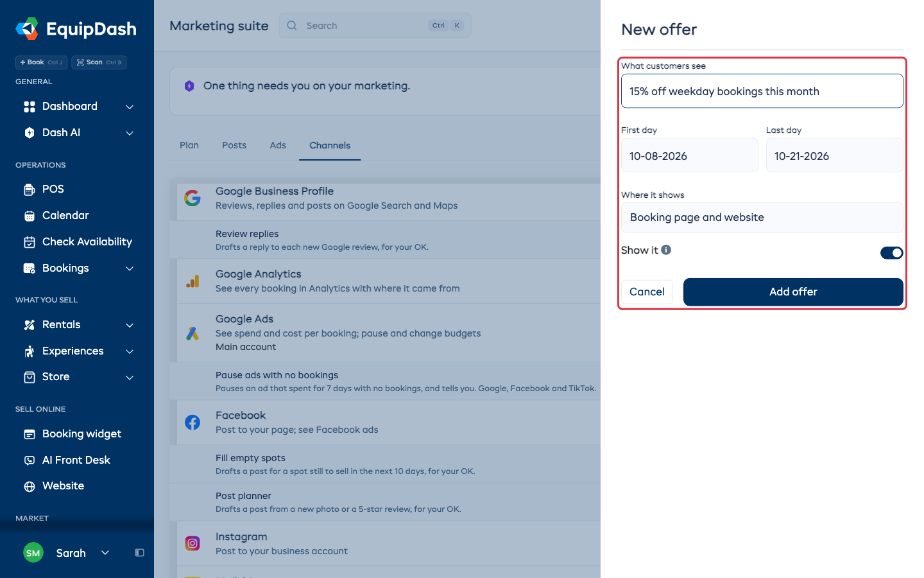Click the What customers see text field
The width and height of the screenshot is (924, 578).
point(762,91)
